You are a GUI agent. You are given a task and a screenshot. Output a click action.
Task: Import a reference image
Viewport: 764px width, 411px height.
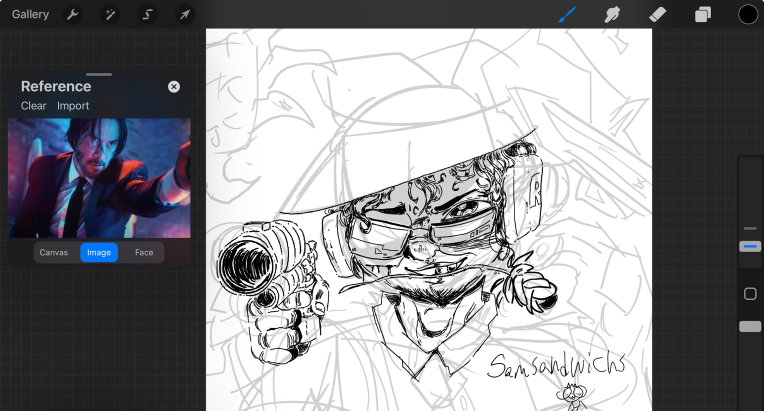[73, 106]
